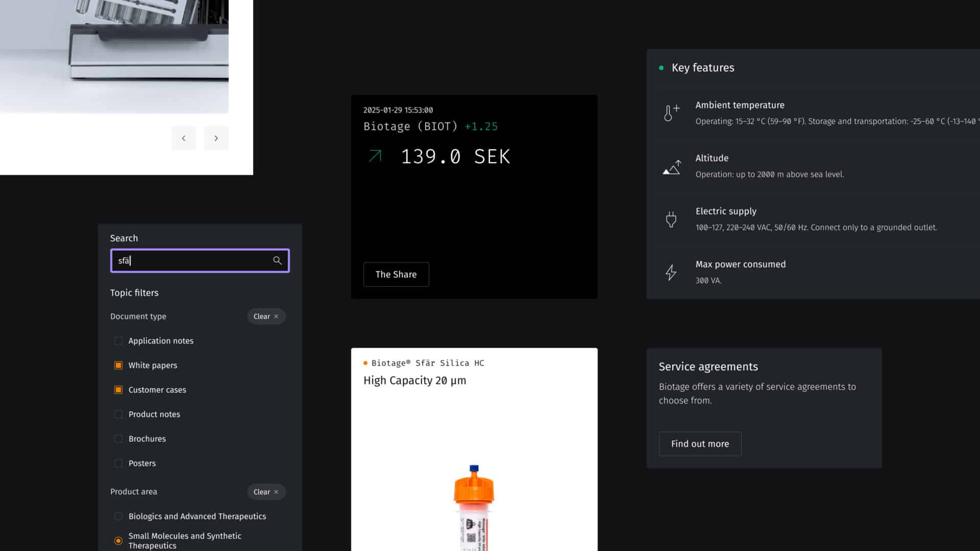Click the altitude mountain icon

(x=671, y=167)
